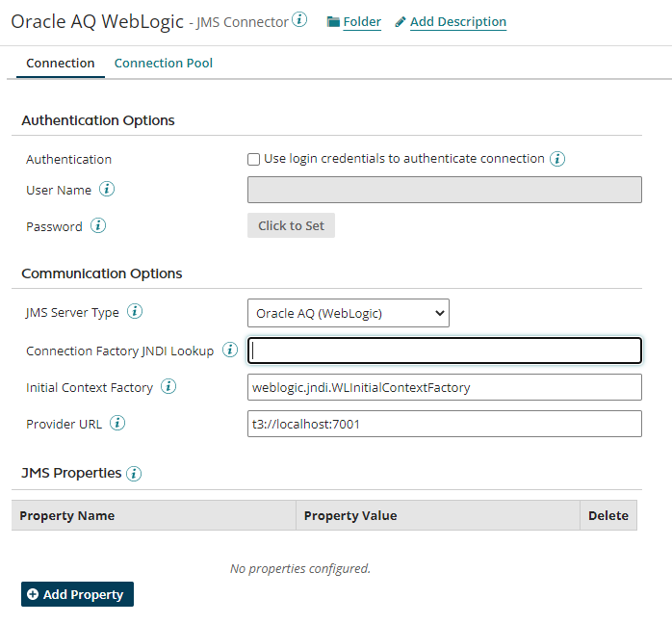672x624 pixels.
Task: Select the Connection tab
Action: 61,64
